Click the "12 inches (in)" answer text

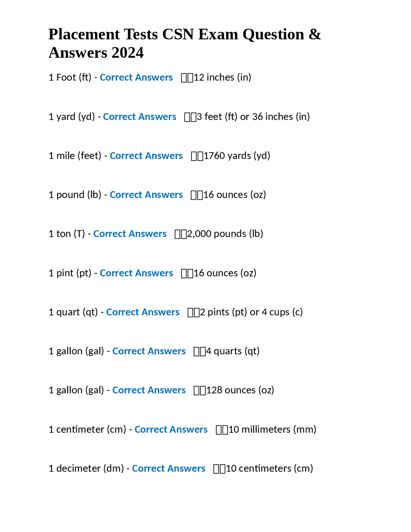222,77
